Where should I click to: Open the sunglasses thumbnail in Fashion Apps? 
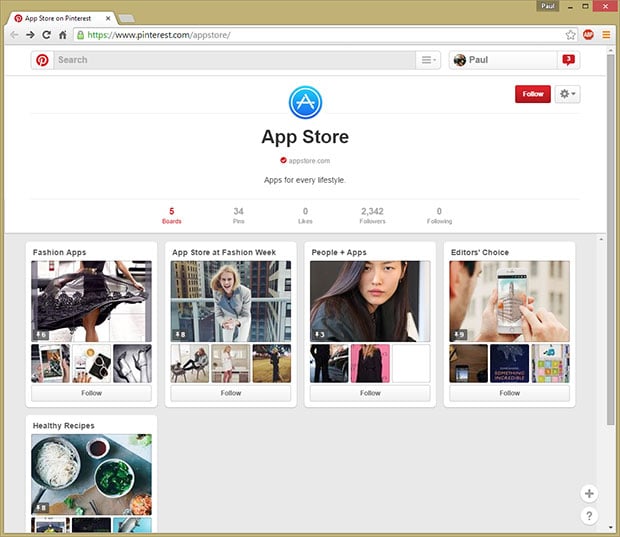tap(91, 363)
